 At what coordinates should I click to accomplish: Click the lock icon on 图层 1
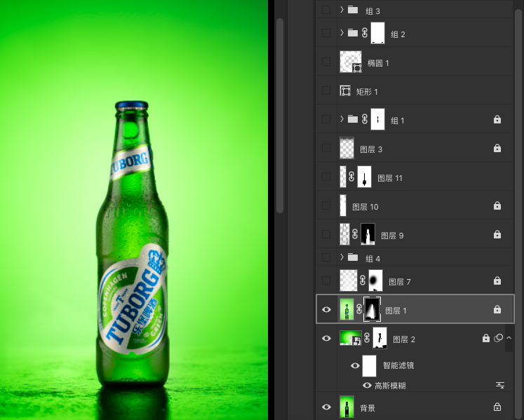tap(497, 309)
